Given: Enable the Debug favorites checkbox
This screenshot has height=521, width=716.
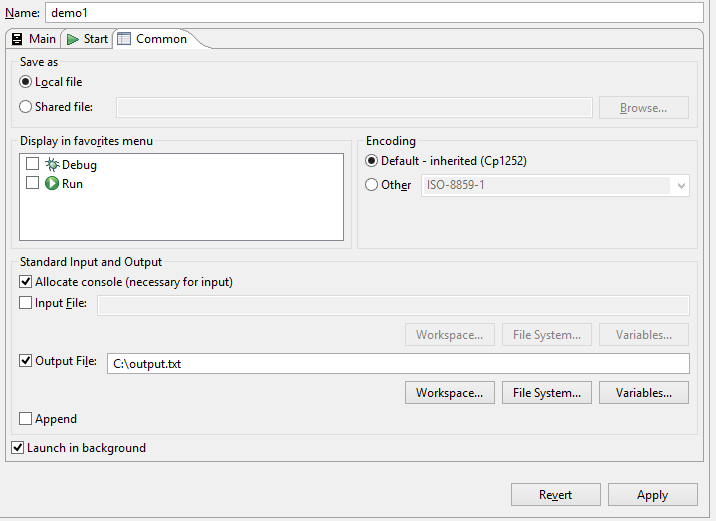Looking at the screenshot, I should 33,165.
